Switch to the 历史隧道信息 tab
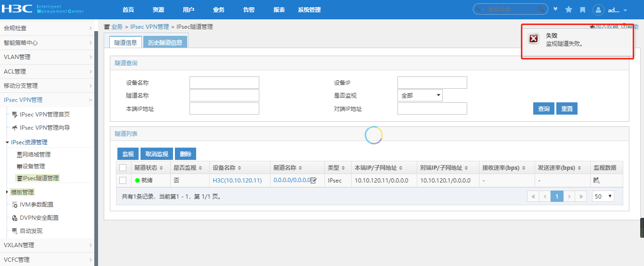Screen dimensions: 644x266 tap(165, 42)
